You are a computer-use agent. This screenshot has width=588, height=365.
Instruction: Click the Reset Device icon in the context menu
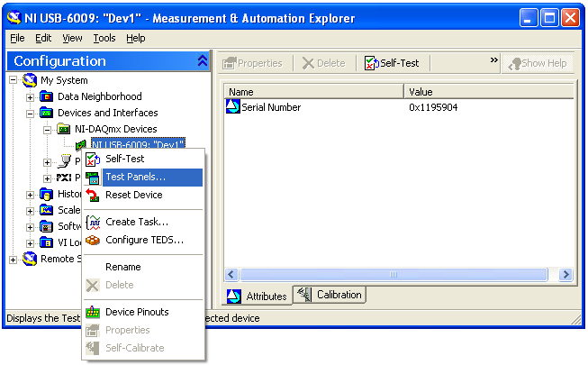click(93, 196)
